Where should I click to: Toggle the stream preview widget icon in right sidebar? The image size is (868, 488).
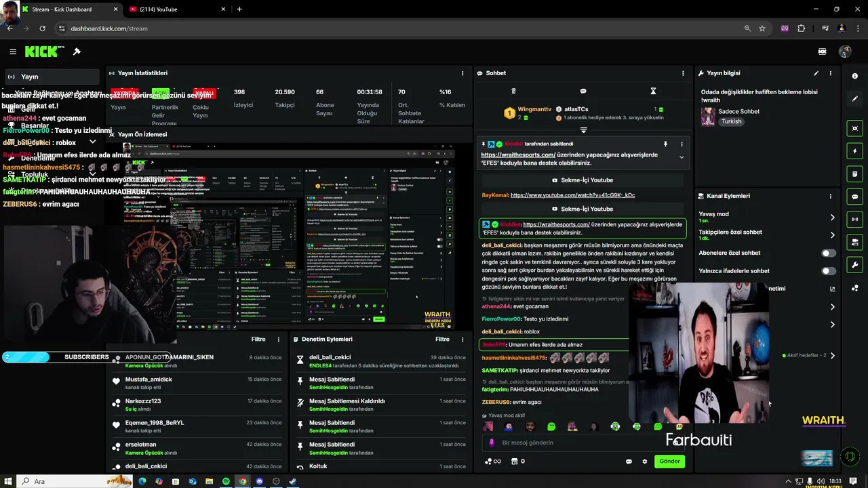coord(854,128)
